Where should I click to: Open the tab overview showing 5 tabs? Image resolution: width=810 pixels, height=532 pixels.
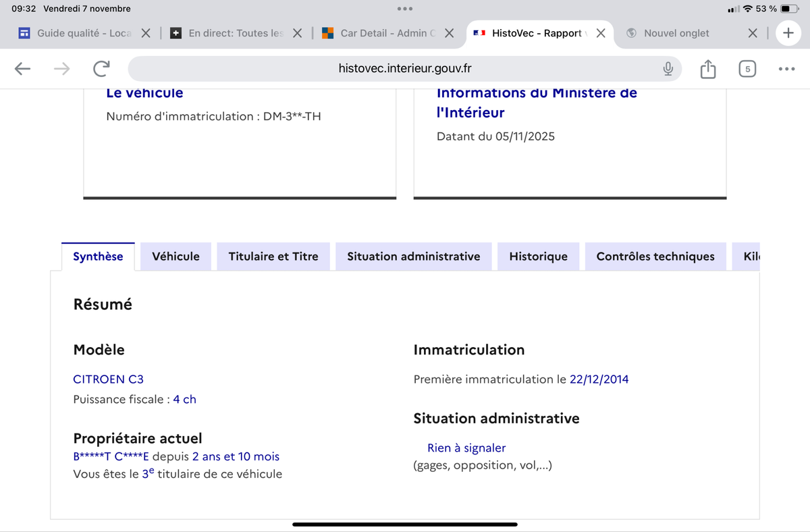coord(747,68)
